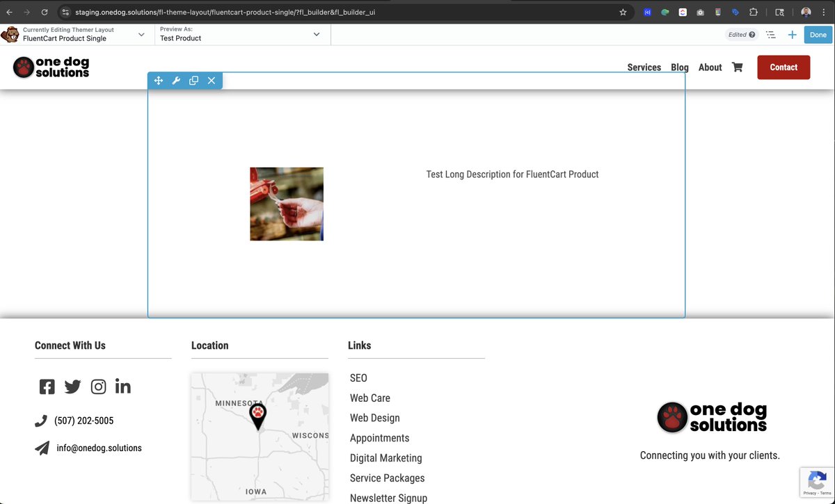Click the browser address bar URL
835x504 pixels.
click(x=225, y=13)
